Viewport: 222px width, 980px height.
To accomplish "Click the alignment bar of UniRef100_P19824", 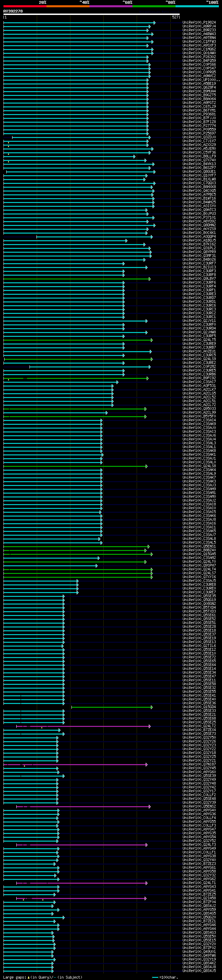I will [x=79, y=23].
